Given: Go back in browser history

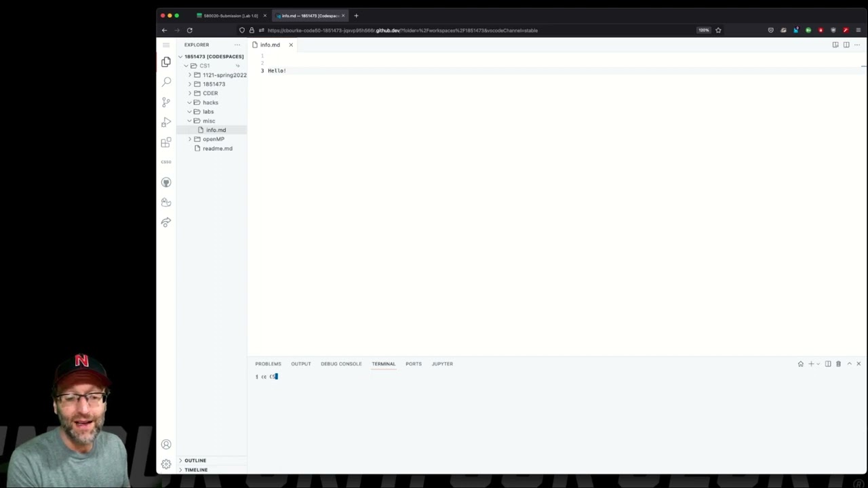Looking at the screenshot, I should click(x=164, y=30).
